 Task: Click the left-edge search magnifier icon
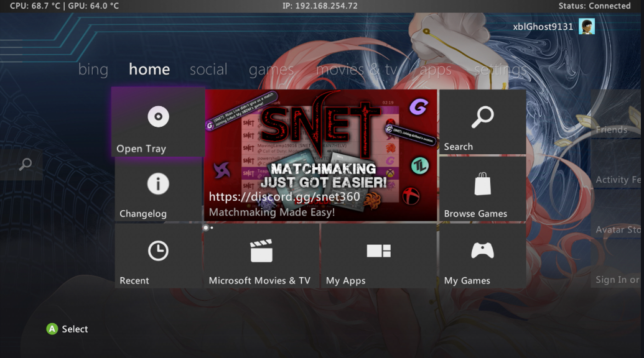[x=26, y=165]
